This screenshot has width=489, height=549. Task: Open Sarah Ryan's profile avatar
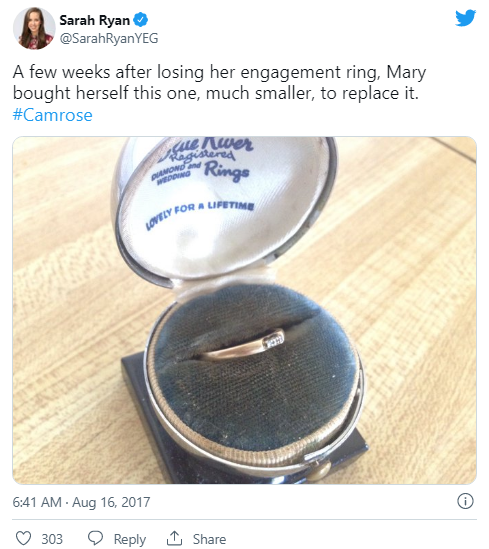point(34,28)
